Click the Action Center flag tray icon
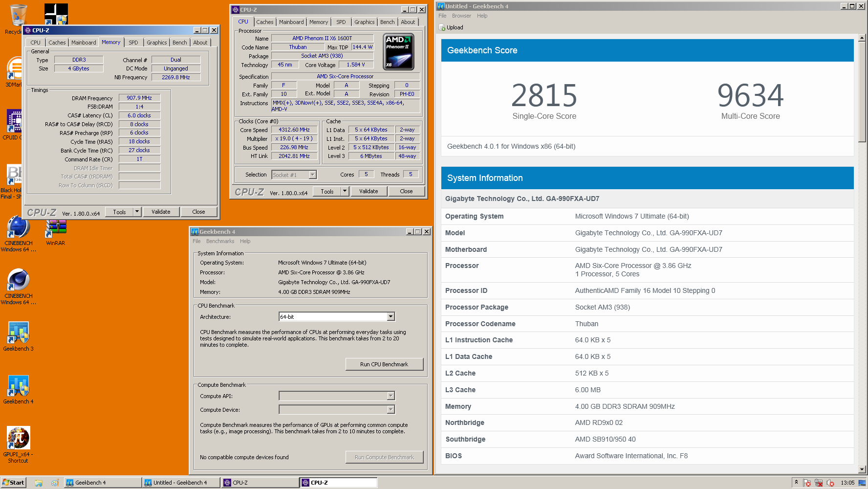The width and height of the screenshot is (868, 489). tap(806, 483)
